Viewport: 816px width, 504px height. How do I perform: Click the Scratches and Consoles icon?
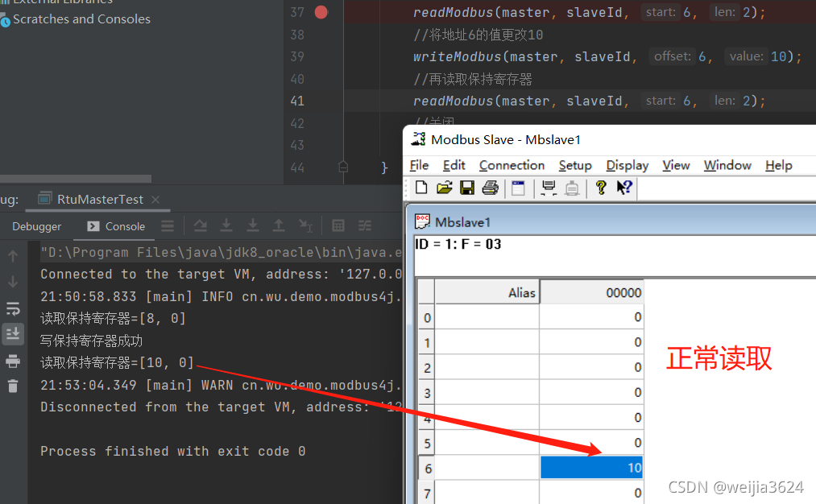(x=5, y=21)
